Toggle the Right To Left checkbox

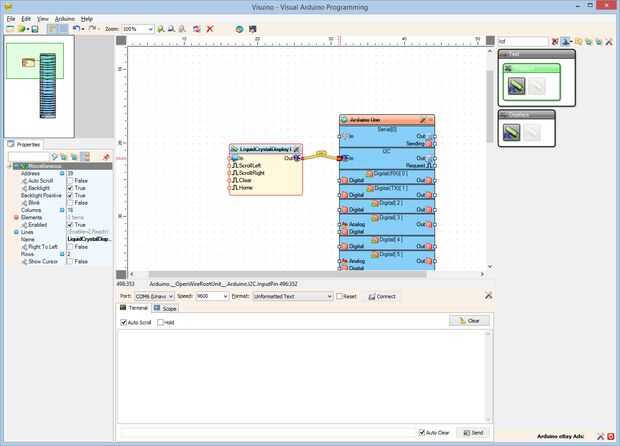70,247
